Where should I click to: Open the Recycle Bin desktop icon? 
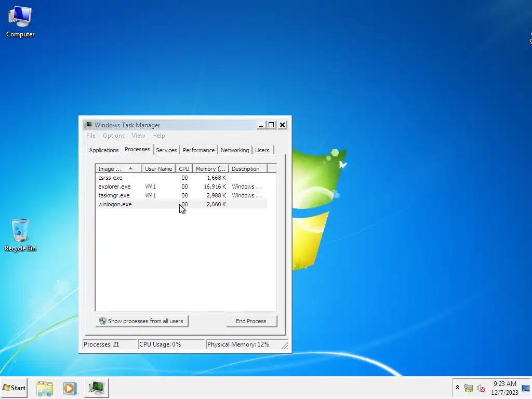pyautogui.click(x=20, y=235)
